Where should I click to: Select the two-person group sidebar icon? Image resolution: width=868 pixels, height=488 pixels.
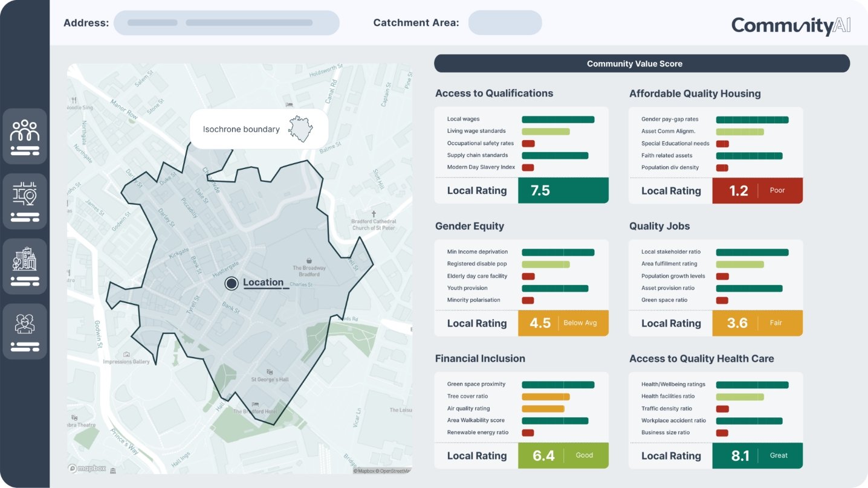pyautogui.click(x=25, y=332)
